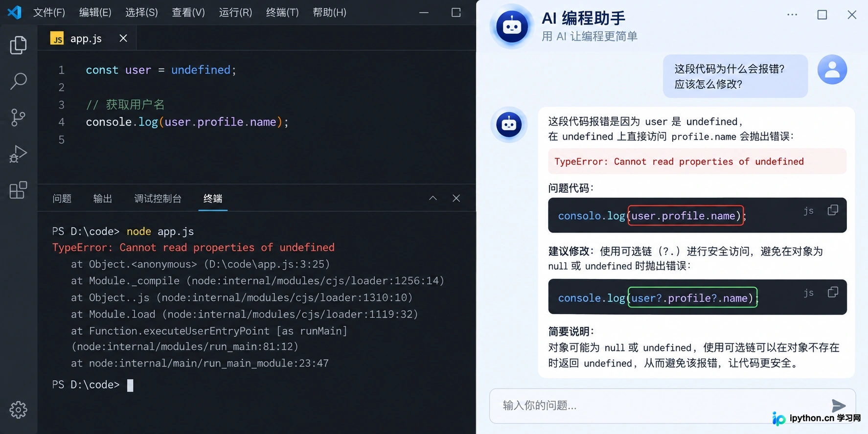This screenshot has width=868, height=434.
Task: Click terminal command 'node app.js'
Action: tap(160, 231)
